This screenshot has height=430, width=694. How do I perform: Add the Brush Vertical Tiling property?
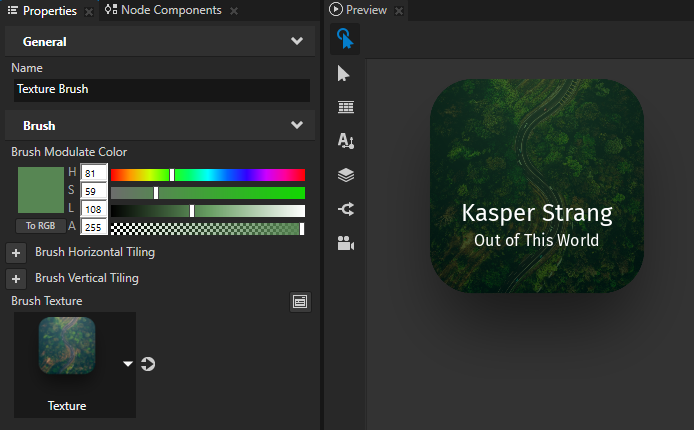(17, 279)
